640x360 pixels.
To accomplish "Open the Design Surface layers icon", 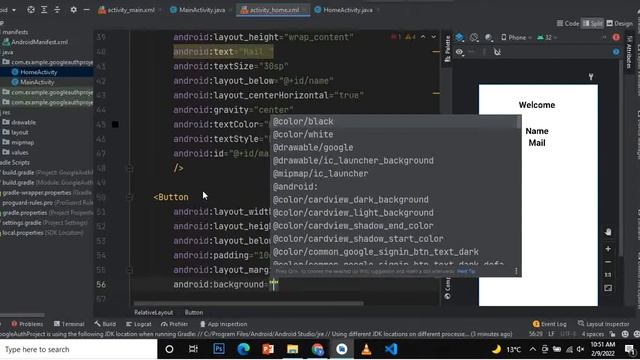I will click(x=460, y=38).
